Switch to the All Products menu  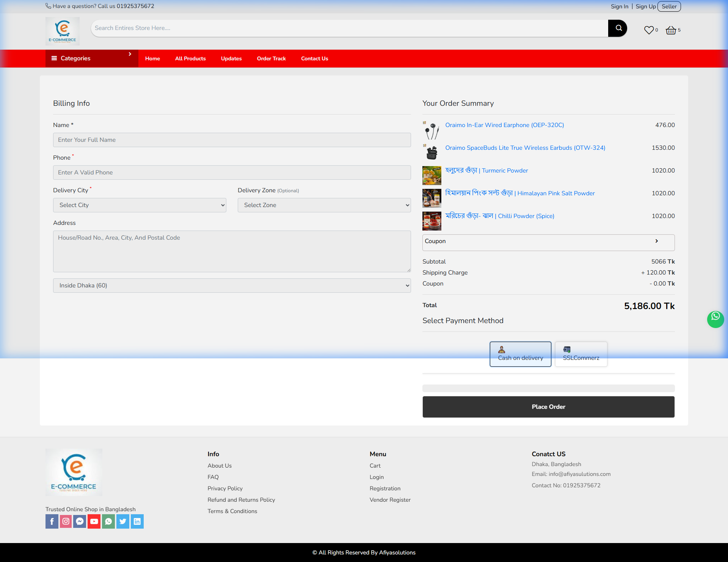pos(190,58)
